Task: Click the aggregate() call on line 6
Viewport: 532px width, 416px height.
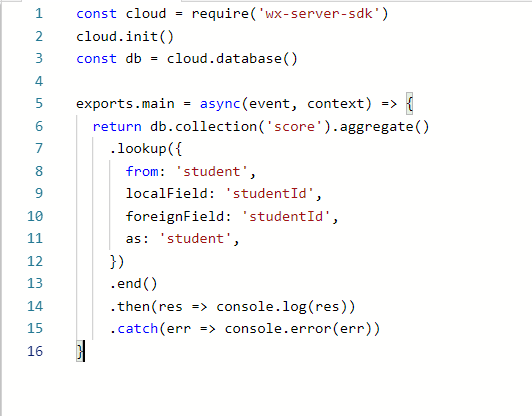Action: [x=384, y=127]
